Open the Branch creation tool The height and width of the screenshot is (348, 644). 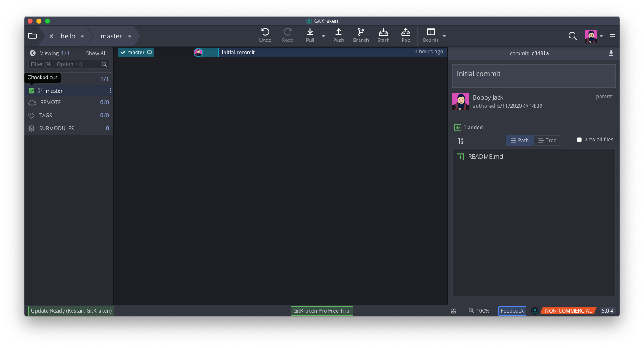361,34
